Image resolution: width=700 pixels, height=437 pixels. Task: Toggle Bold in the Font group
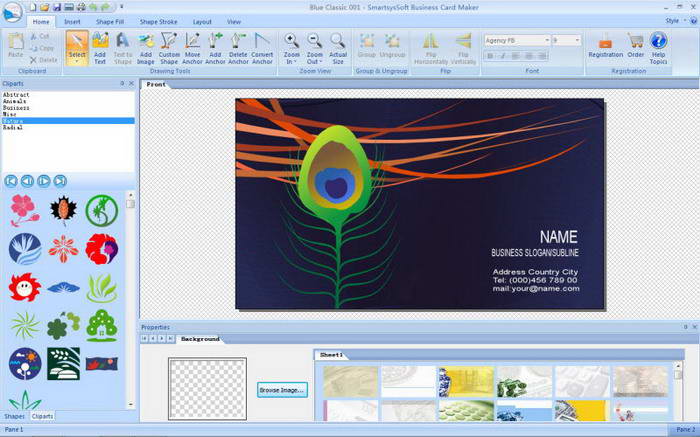pos(490,56)
